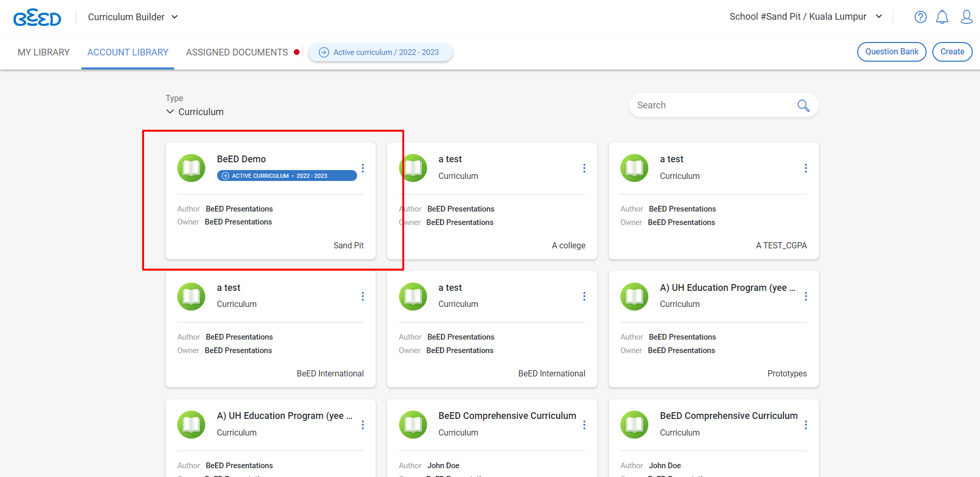Open A) UH Education Program title on Prototypes card
This screenshot has height=477, width=980.
[x=728, y=288]
